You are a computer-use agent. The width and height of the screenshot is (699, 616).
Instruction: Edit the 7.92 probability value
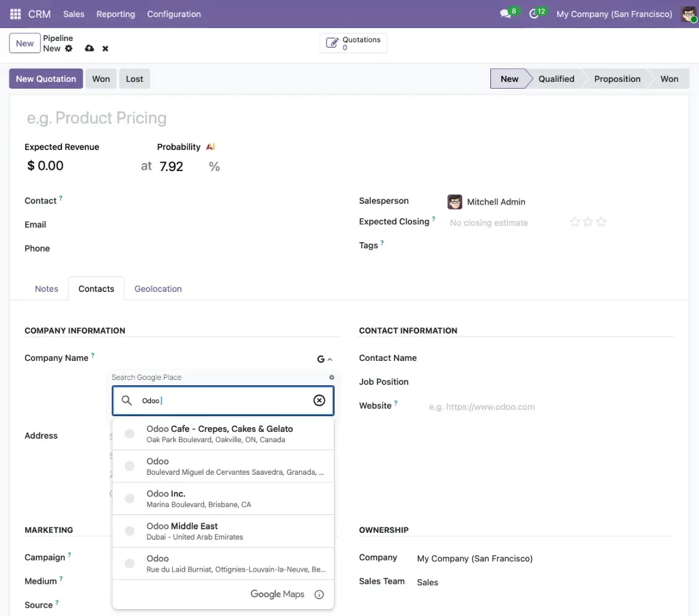coord(171,166)
